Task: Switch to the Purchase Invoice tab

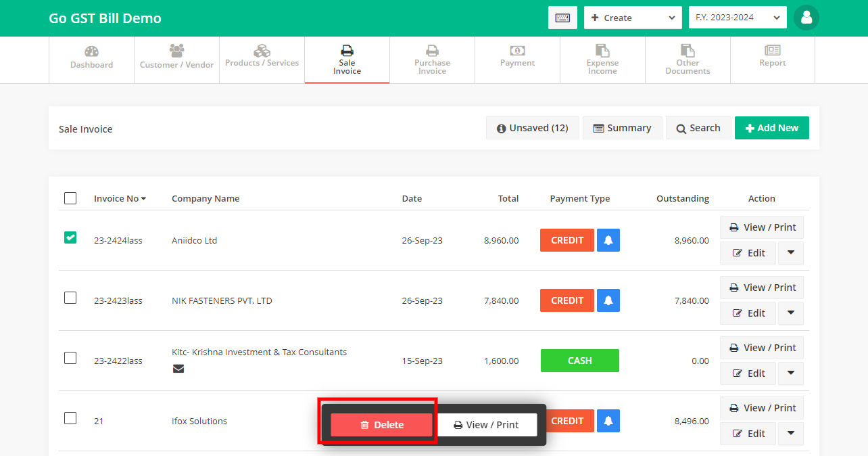Action: (432, 60)
